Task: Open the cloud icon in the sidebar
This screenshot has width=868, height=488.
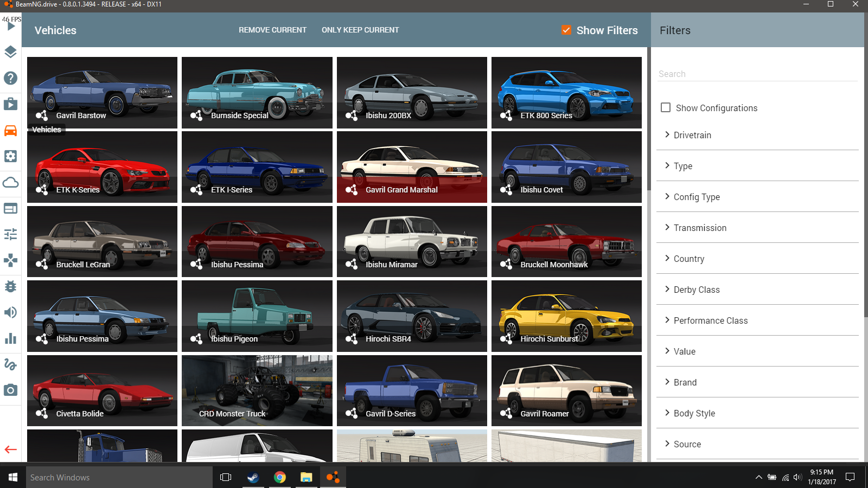Action: point(11,183)
